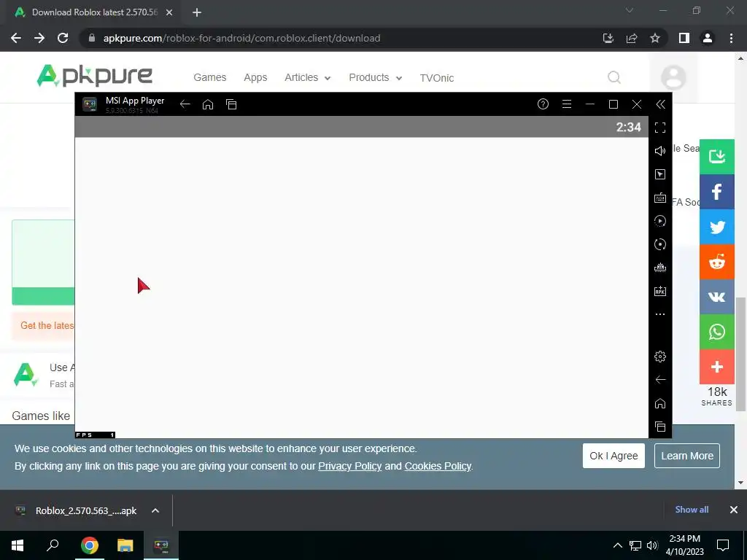Screen dimensions: 747x560
Task: Open MSI App Player hamburger menu
Action: point(566,104)
